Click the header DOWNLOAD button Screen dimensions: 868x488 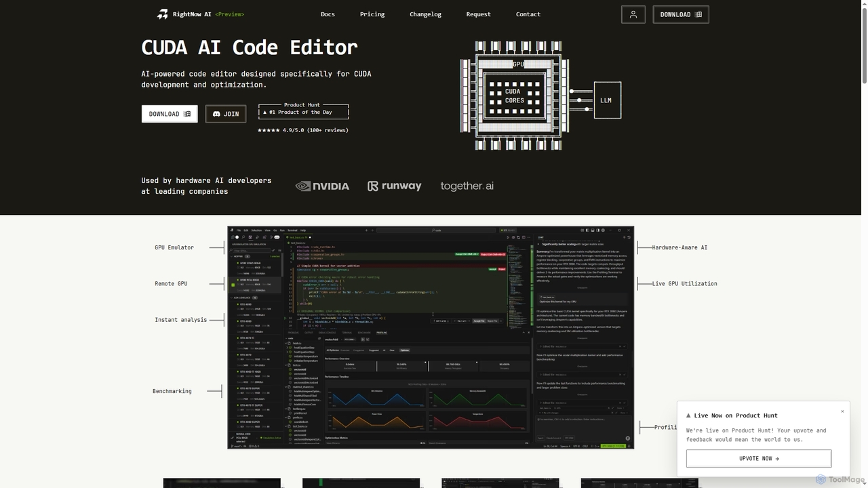(681, 14)
